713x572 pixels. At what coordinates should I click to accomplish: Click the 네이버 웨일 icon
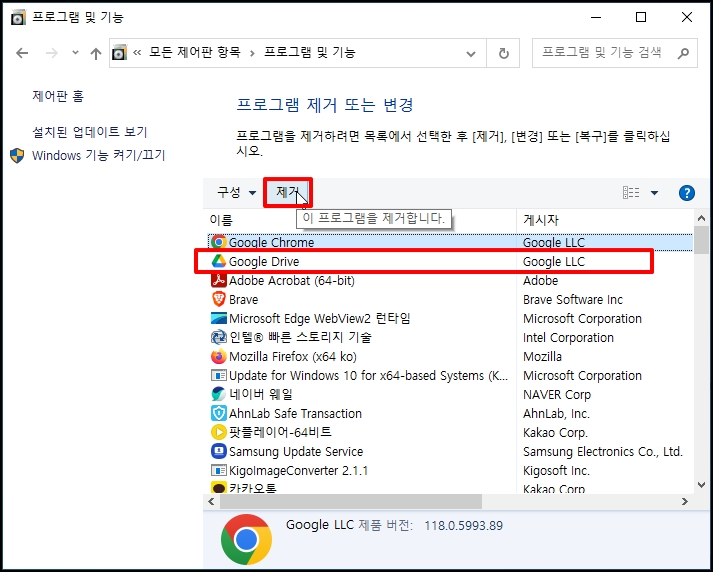point(219,394)
